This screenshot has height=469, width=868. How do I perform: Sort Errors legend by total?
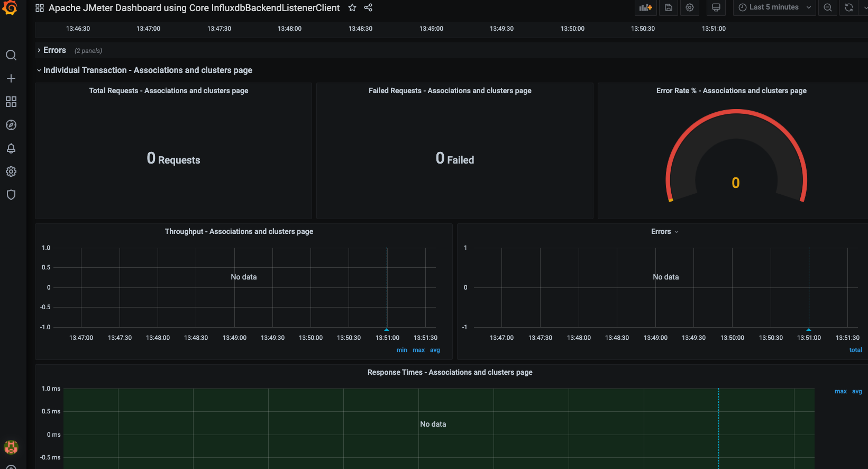(x=855, y=350)
